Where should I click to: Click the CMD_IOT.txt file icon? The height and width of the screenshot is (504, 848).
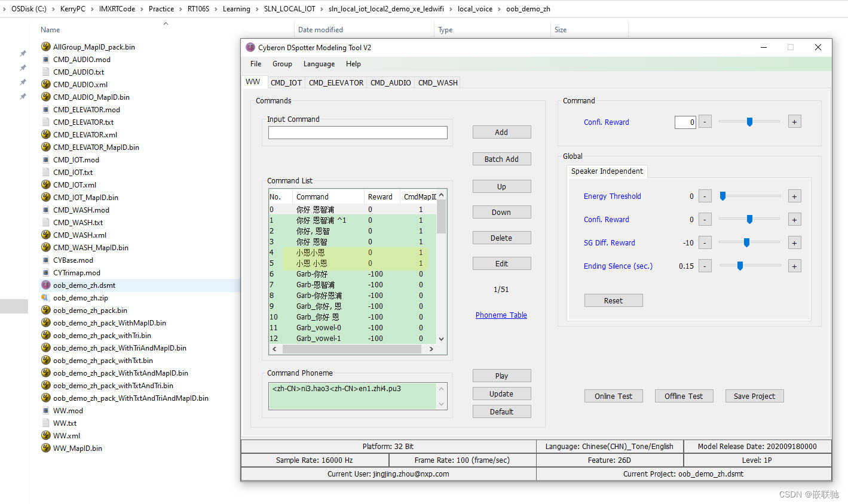45,172
